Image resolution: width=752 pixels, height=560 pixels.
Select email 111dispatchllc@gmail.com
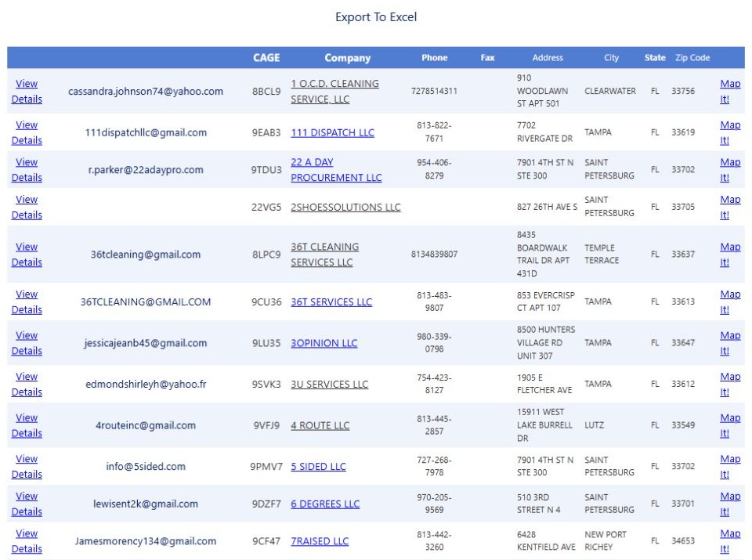click(x=146, y=133)
